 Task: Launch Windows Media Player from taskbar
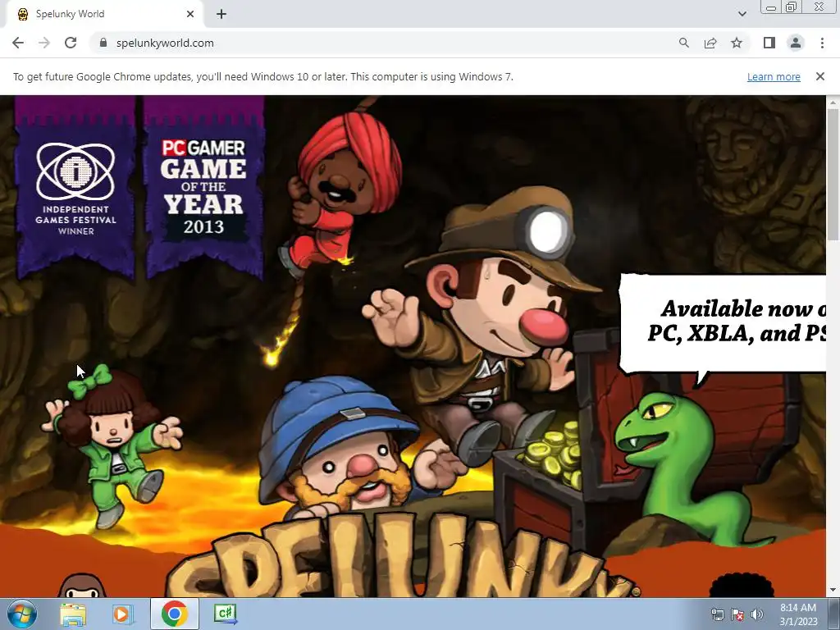pyautogui.click(x=121, y=614)
